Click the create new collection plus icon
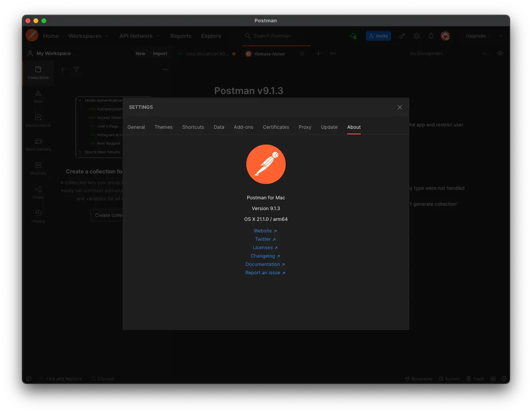Viewport: 532px width, 413px height. tap(63, 69)
